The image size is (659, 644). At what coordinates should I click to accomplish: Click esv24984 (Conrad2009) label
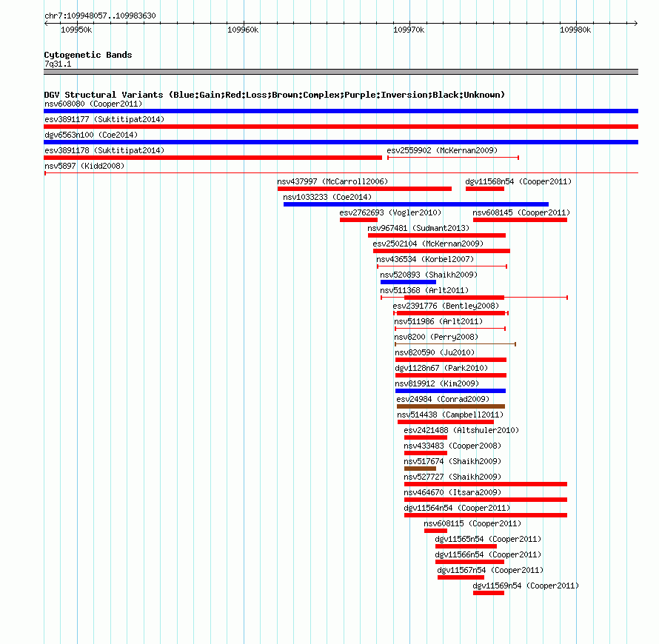tap(443, 399)
